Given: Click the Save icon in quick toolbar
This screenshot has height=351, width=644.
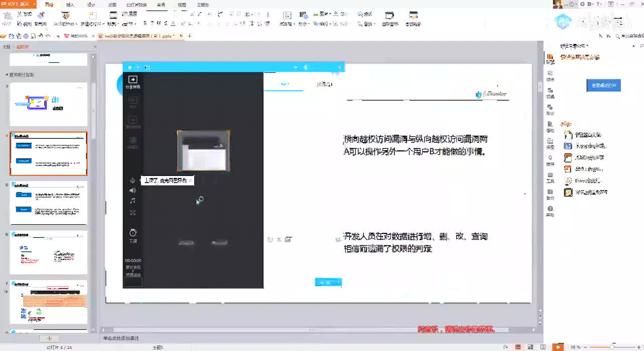Looking at the screenshot, I should [11, 36].
